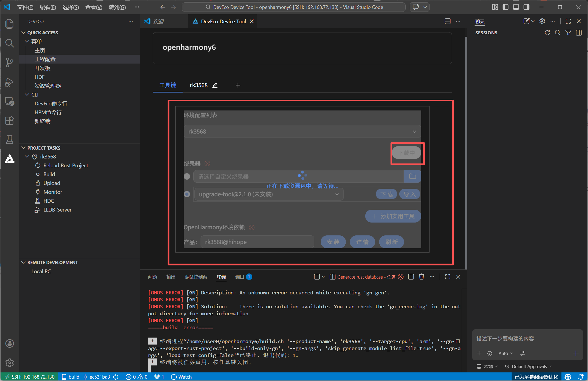
Task: Select the custom burner radio button
Action: click(187, 176)
